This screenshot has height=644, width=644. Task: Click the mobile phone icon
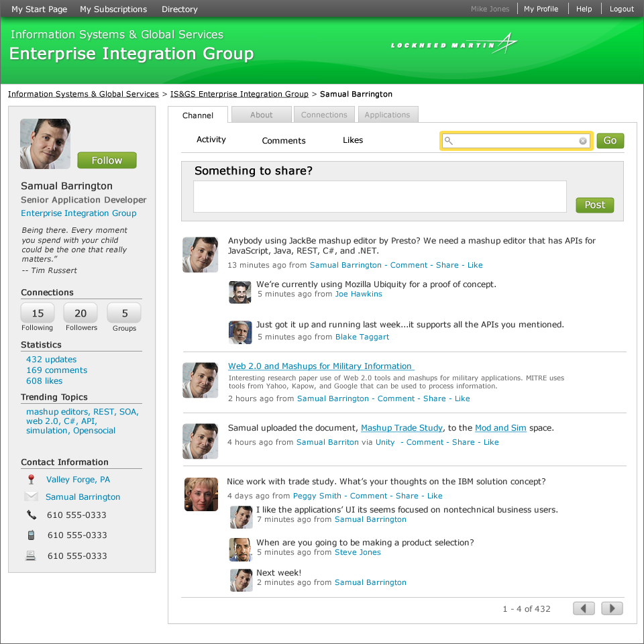tap(31, 535)
